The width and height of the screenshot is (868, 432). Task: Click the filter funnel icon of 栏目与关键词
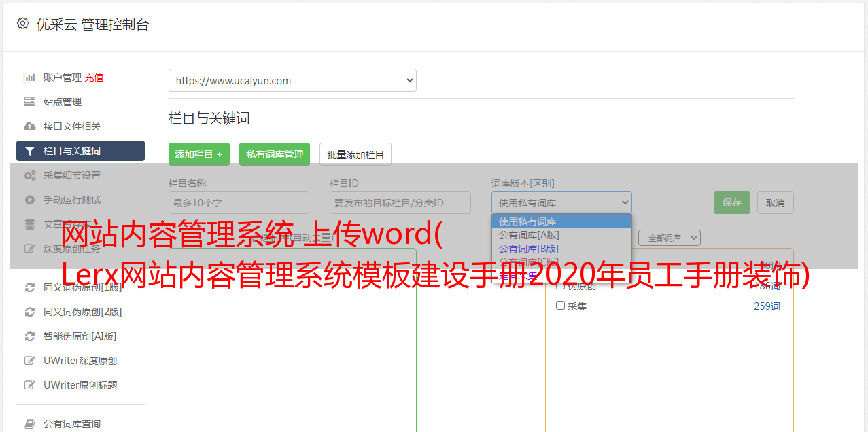29,151
